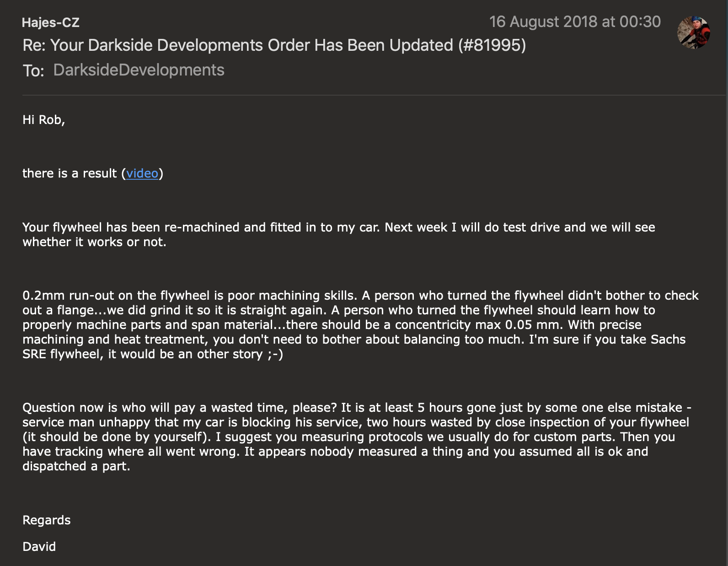Click the phrase "whether it works or not."
This screenshot has height=566, width=728.
coord(95,242)
